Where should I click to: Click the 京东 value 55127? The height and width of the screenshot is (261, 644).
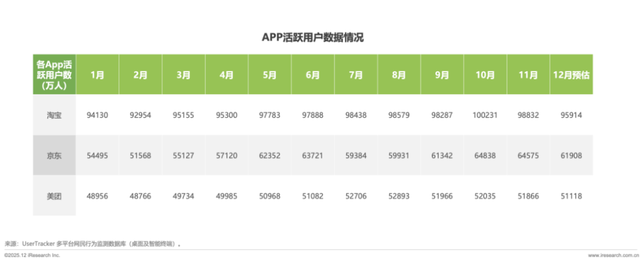184,156
